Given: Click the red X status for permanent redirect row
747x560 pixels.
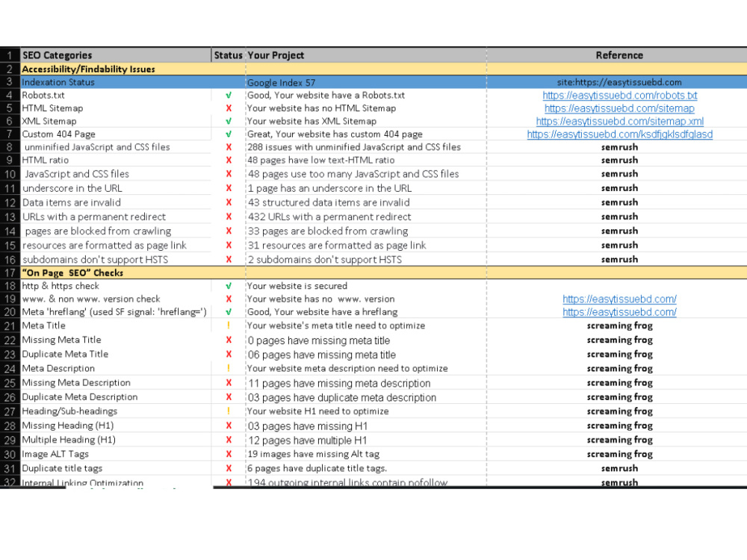Looking at the screenshot, I should coord(229,217).
